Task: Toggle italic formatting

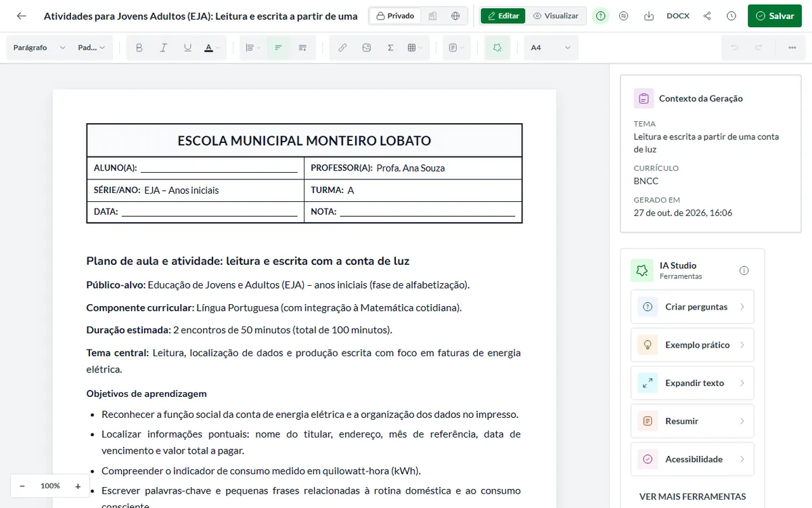Action: pyautogui.click(x=163, y=48)
